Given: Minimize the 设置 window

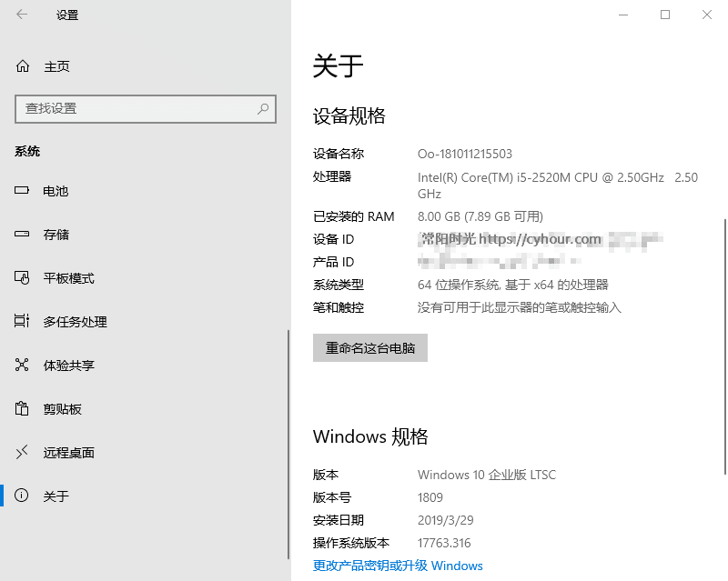Looking at the screenshot, I should coord(623,15).
